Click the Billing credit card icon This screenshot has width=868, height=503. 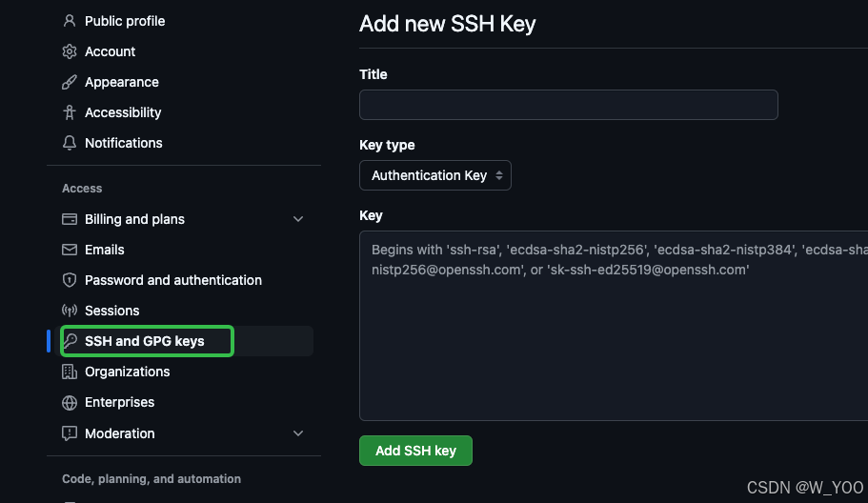70,219
